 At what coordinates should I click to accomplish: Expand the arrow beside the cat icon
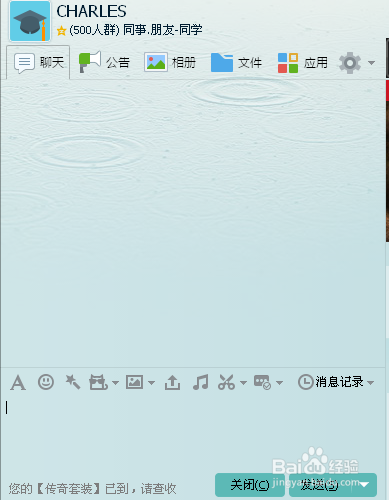(x=115, y=383)
